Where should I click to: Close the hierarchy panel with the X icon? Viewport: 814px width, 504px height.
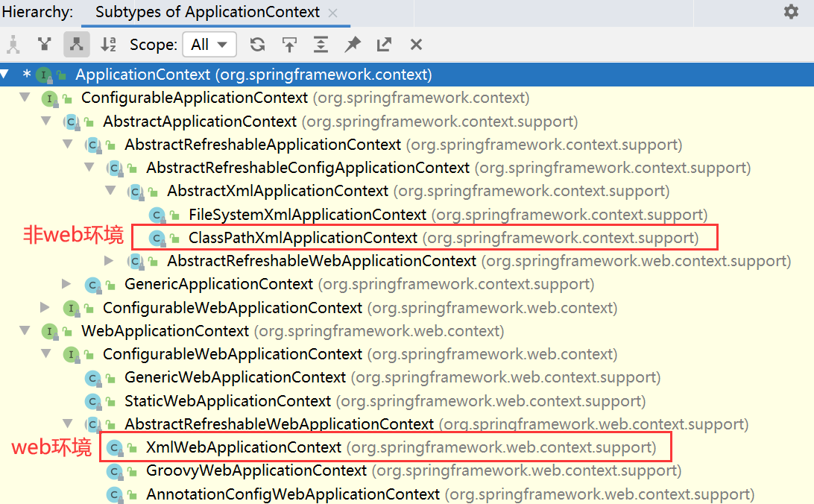415,45
